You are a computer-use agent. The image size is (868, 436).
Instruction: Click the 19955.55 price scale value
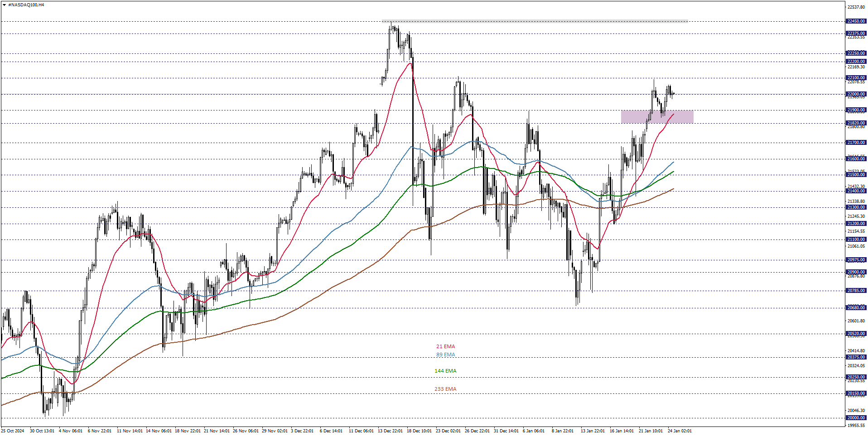tap(856, 426)
